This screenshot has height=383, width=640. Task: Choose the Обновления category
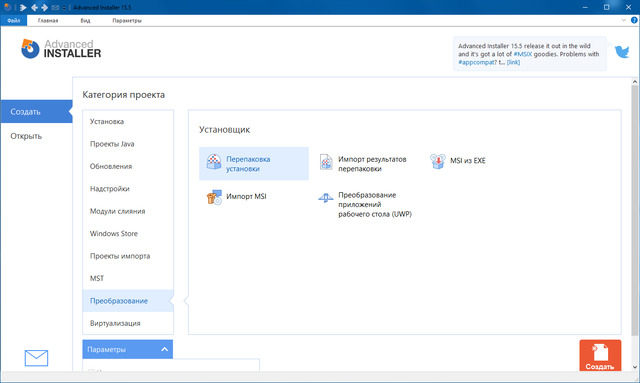[x=128, y=167]
